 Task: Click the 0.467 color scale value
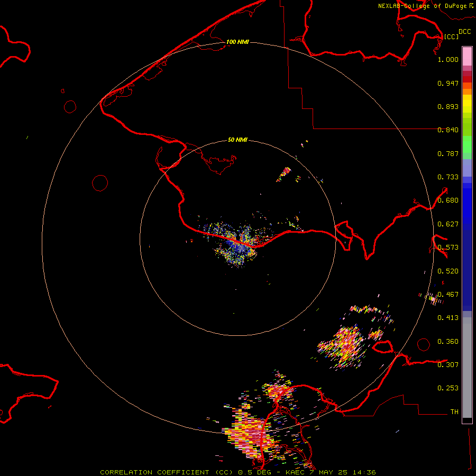click(448, 295)
